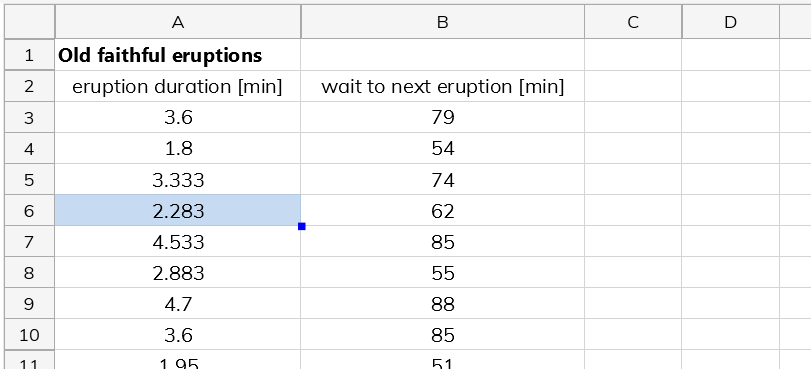Click empty cell C3
This screenshot has width=811, height=369.
coord(633,117)
